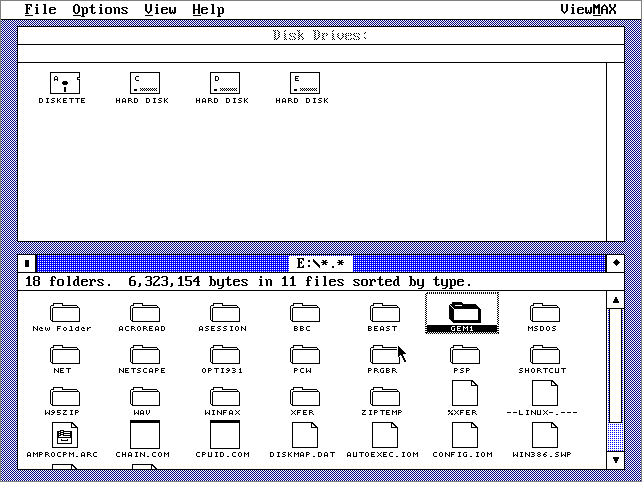The height and width of the screenshot is (482, 642).
Task: Click the scroll down arrow in file window
Action: coord(616,460)
